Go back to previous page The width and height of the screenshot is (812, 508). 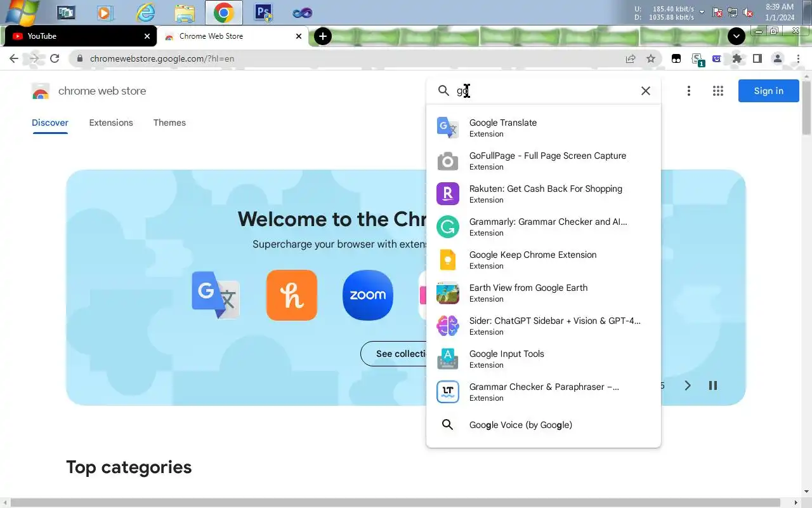[x=14, y=58]
